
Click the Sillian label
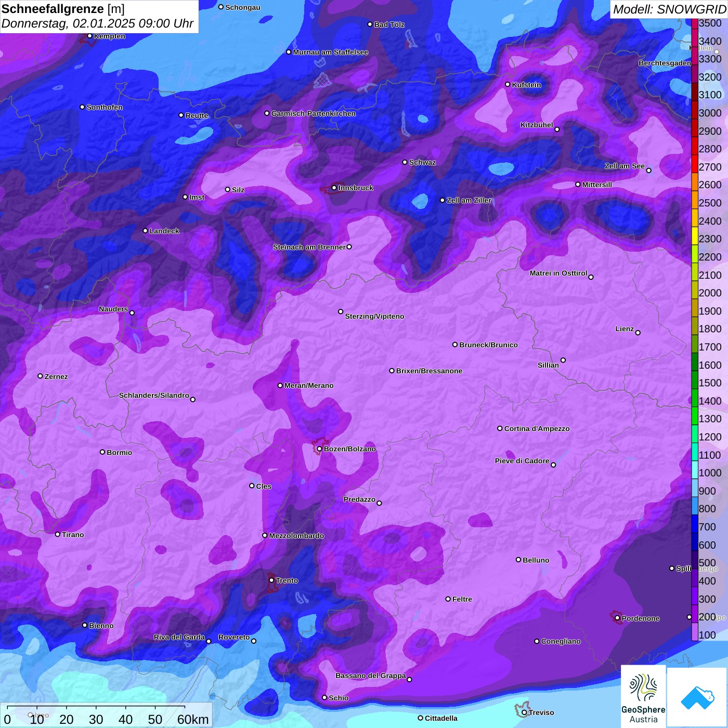tap(548, 365)
